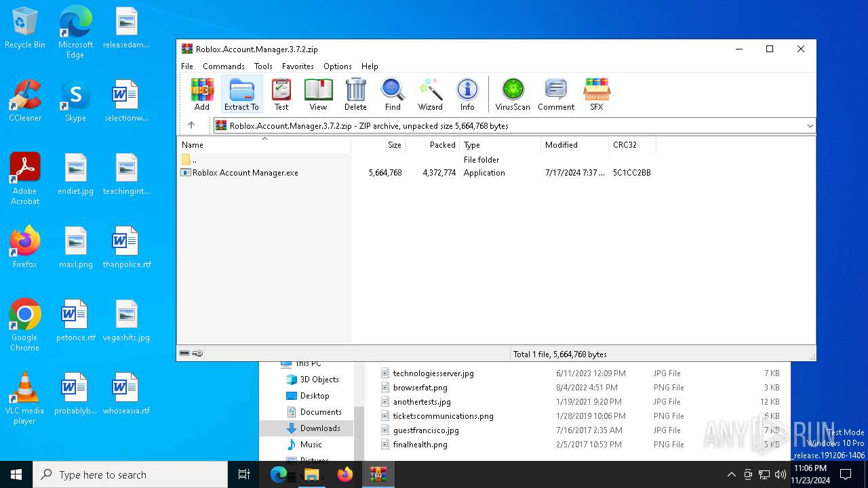Open the Commands menu
This screenshot has width=868, height=488.
pos(224,66)
